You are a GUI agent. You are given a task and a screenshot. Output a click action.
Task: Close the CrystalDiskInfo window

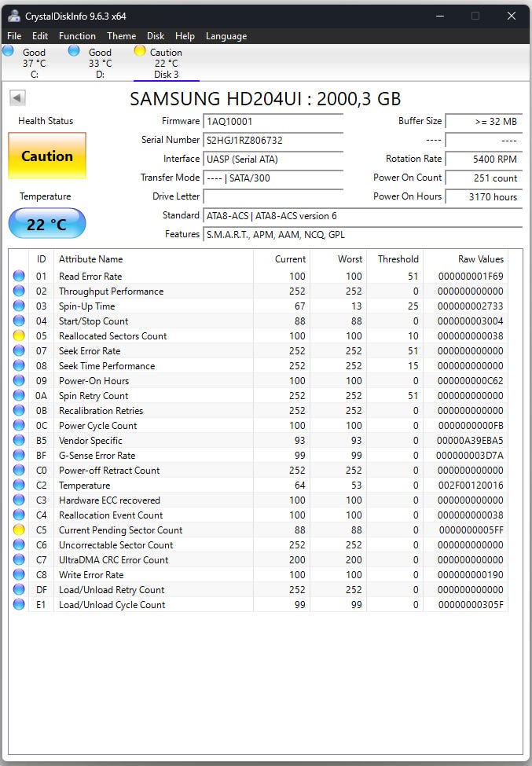(x=512, y=16)
